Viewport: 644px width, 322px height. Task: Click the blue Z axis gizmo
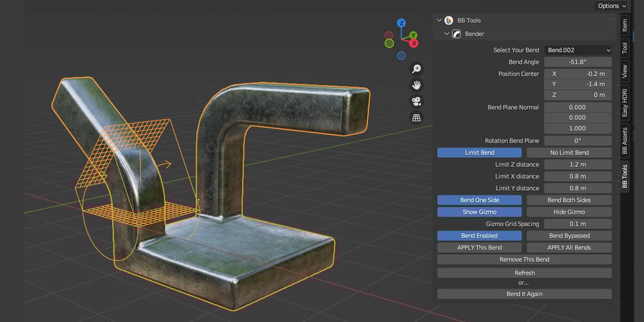[401, 23]
